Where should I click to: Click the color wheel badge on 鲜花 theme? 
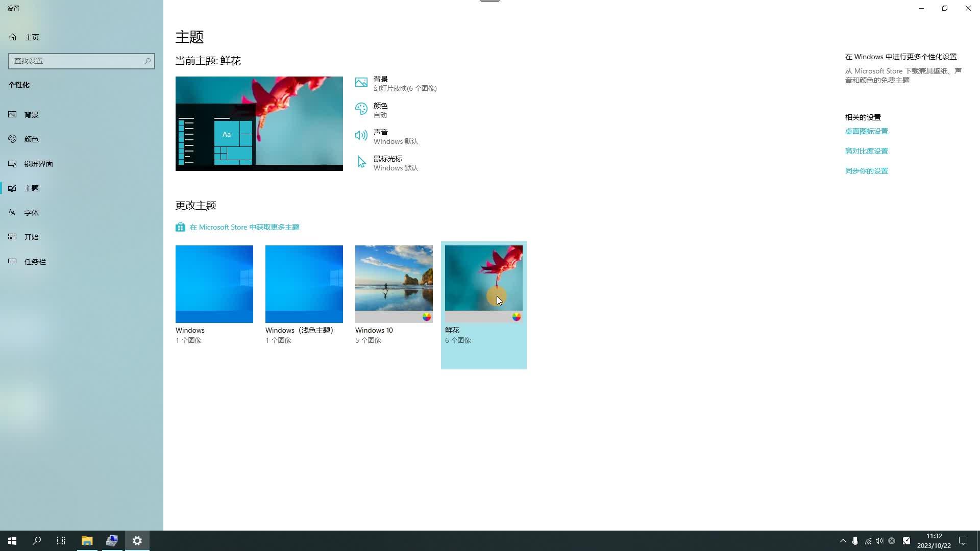coord(517,317)
